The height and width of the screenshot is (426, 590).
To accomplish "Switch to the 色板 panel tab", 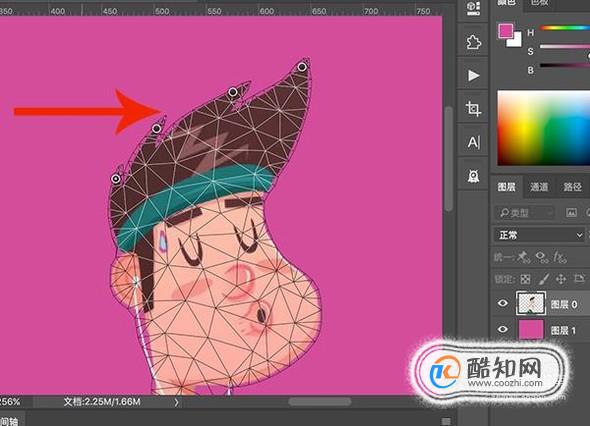I will [x=539, y=3].
